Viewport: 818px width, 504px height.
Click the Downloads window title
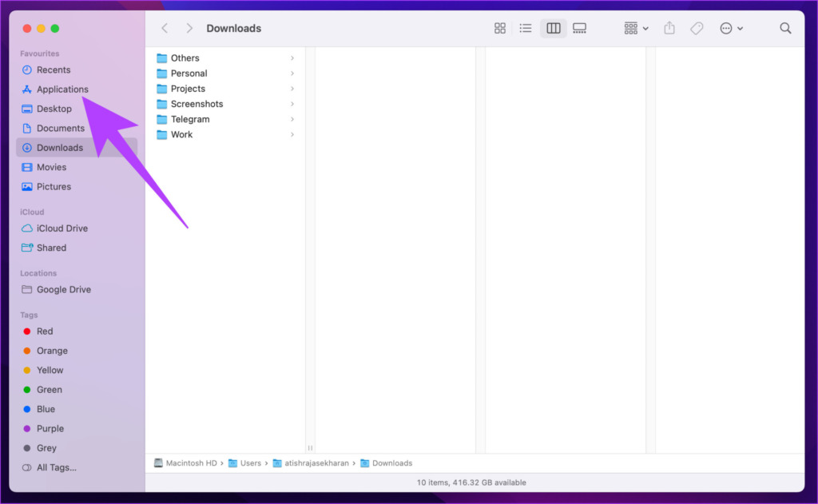tap(234, 28)
